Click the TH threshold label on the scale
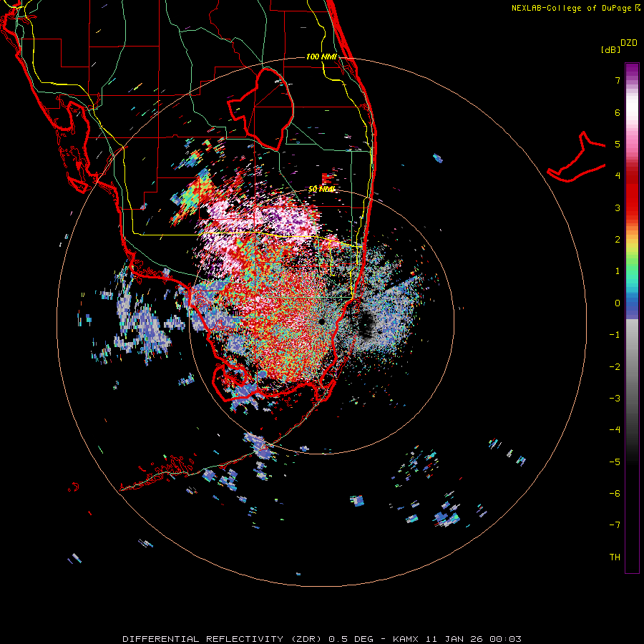Image resolution: width=644 pixels, height=644 pixels. click(x=615, y=557)
